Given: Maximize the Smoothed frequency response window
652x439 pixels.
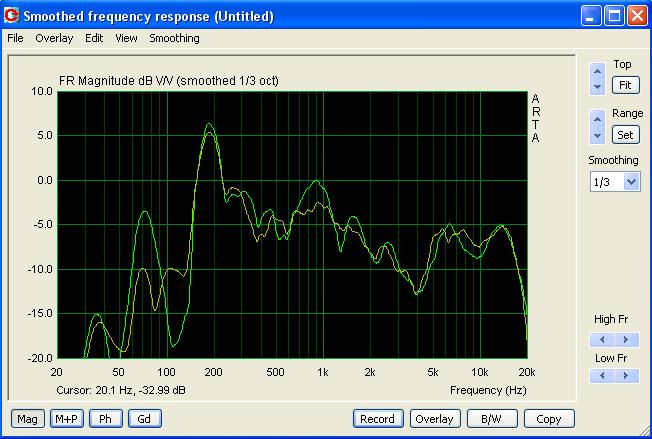Looking at the screenshot, I should pos(614,16).
